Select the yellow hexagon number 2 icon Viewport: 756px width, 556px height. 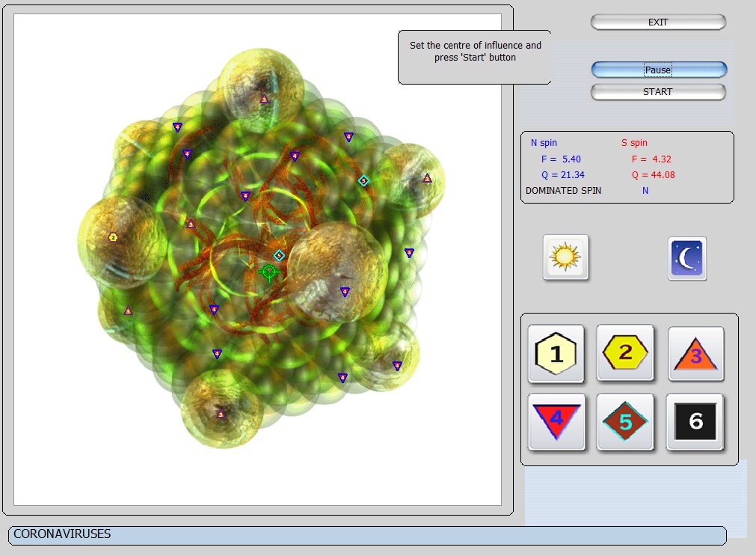pyautogui.click(x=625, y=352)
